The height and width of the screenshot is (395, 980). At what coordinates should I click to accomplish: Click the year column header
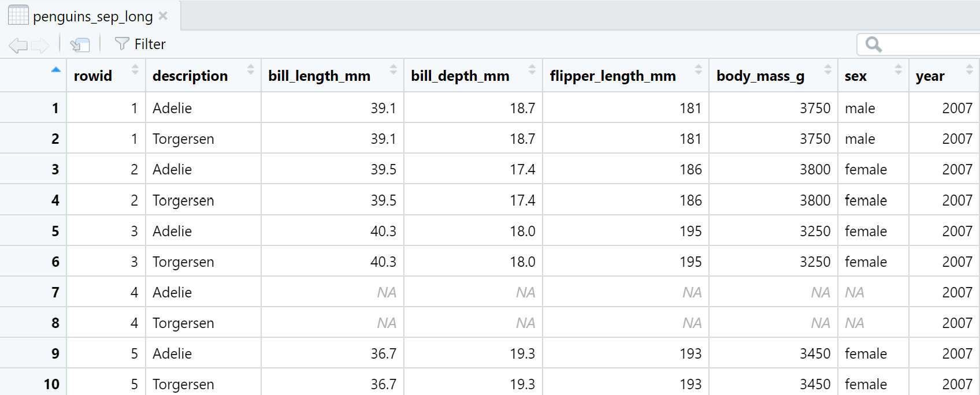(930, 76)
